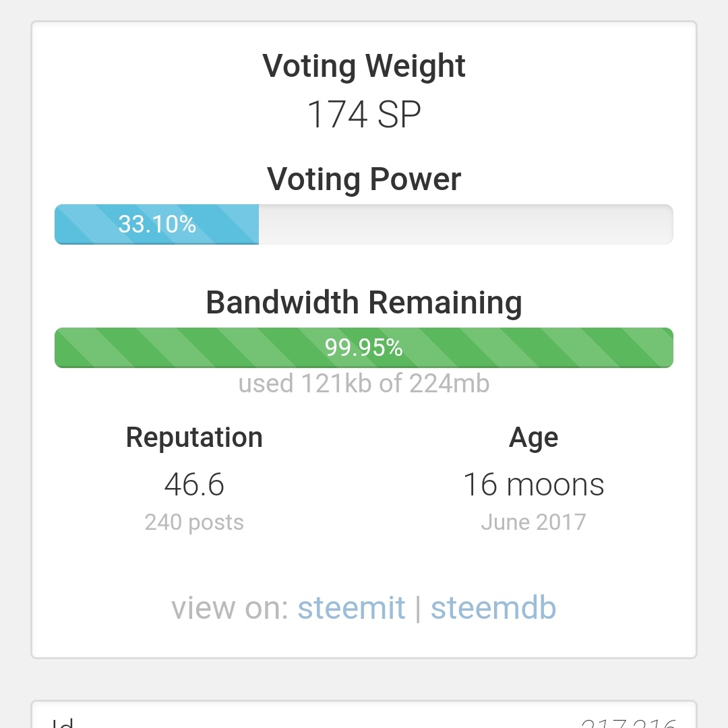Click the used 121kb of 224mb text

(x=364, y=384)
